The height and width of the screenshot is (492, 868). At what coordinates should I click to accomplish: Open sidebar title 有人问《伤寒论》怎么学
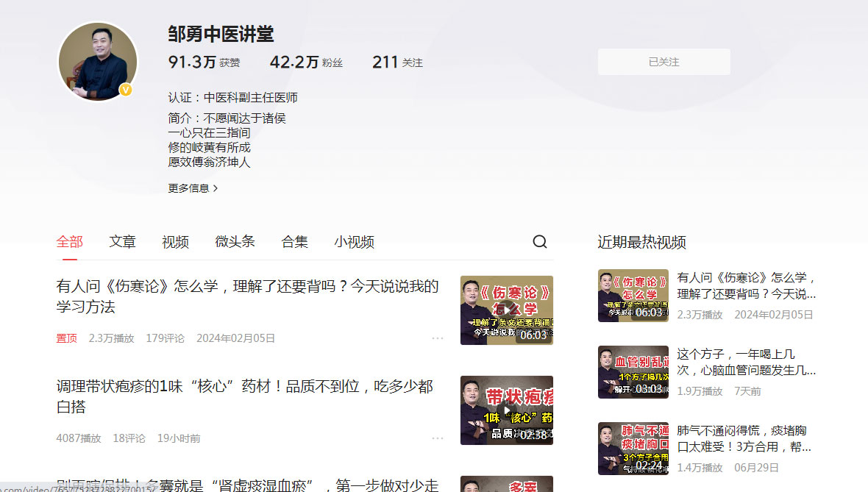click(x=746, y=285)
